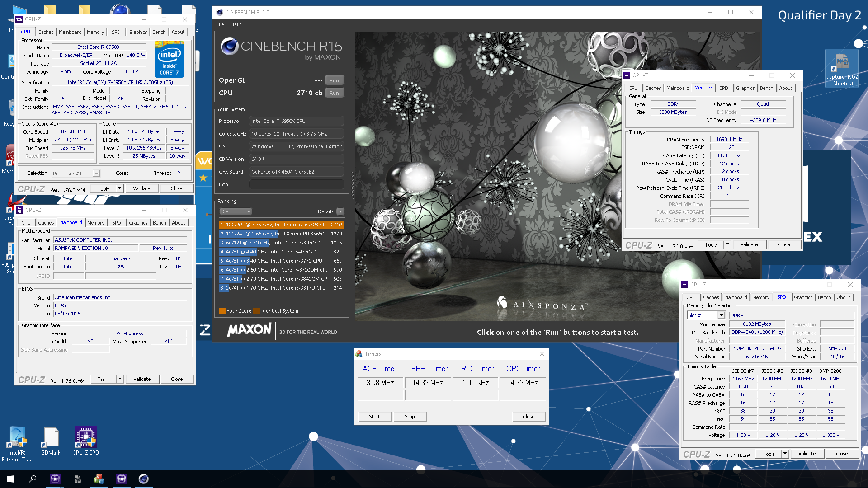Open Memory tab in CPU-Z Mainboard window
This screenshot has width=868, height=488.
coord(96,223)
